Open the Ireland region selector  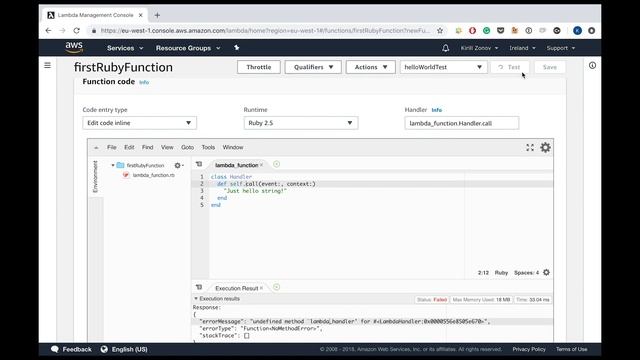coord(522,48)
